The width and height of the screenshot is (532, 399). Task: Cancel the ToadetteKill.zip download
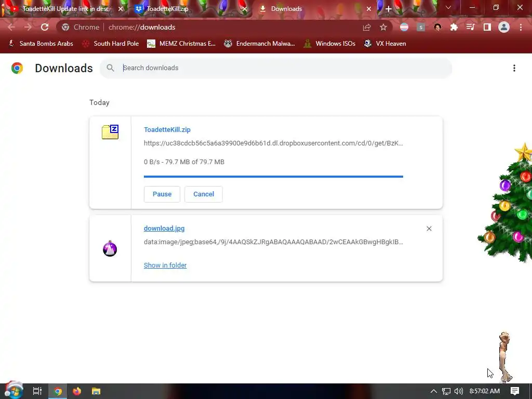point(204,194)
